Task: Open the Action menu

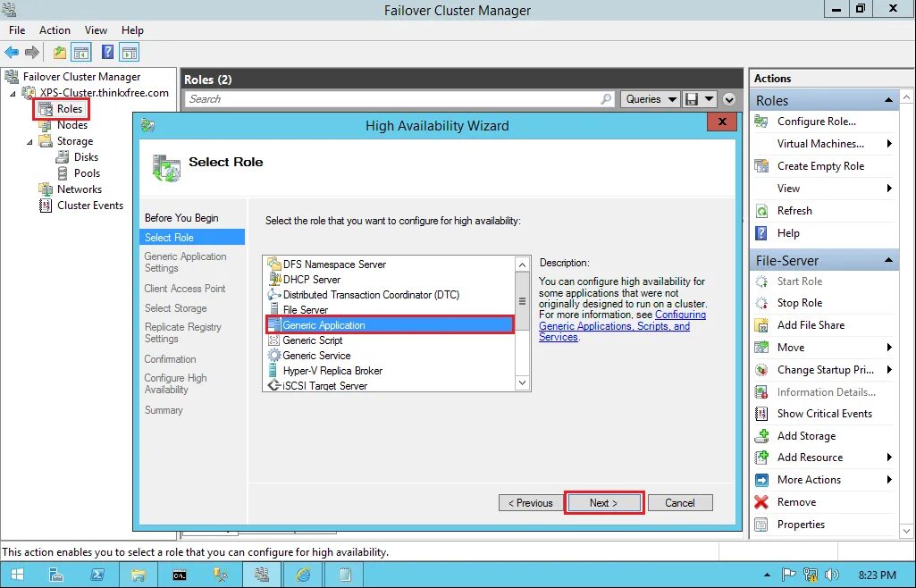Action: pos(55,30)
